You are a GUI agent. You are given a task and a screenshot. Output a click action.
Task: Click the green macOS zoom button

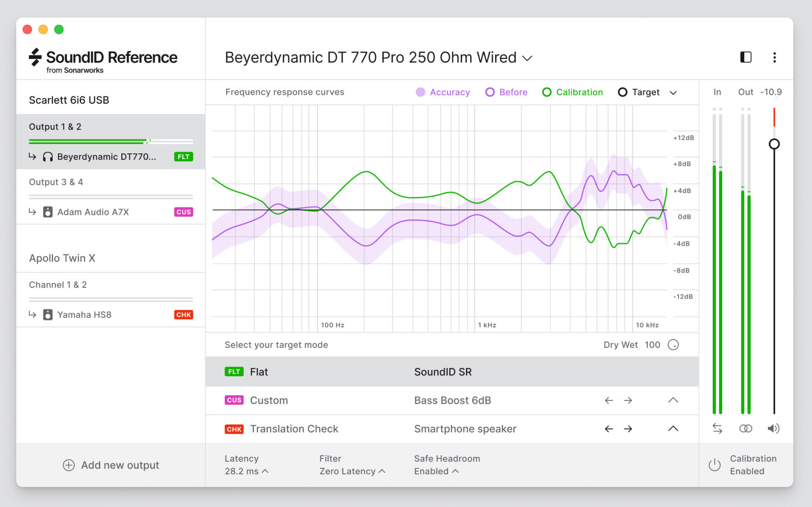pyautogui.click(x=59, y=29)
